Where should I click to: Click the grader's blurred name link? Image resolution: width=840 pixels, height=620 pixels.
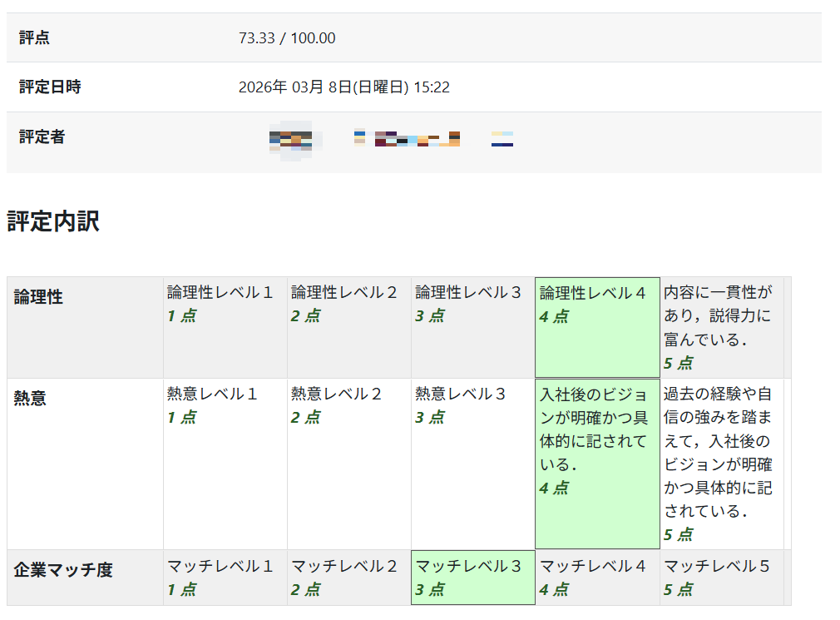coord(391,139)
